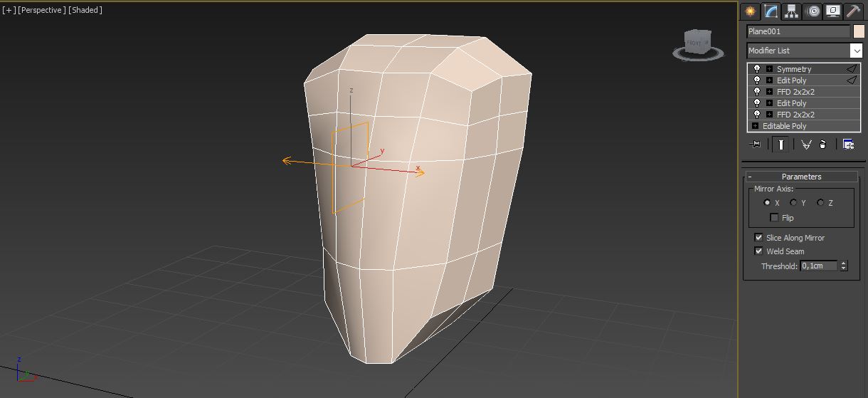Viewport: 868px width, 398px height.
Task: Select Y as the mirror axis
Action: [x=793, y=203]
